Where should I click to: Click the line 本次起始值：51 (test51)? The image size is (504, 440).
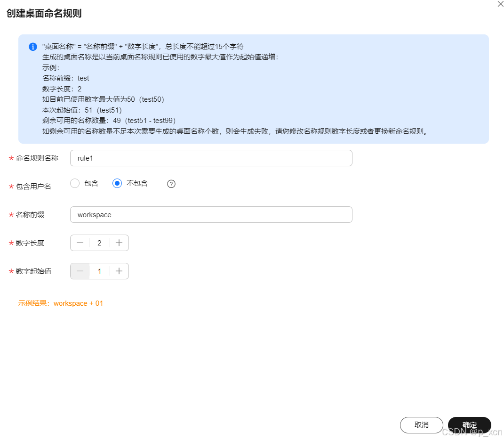[x=82, y=110]
